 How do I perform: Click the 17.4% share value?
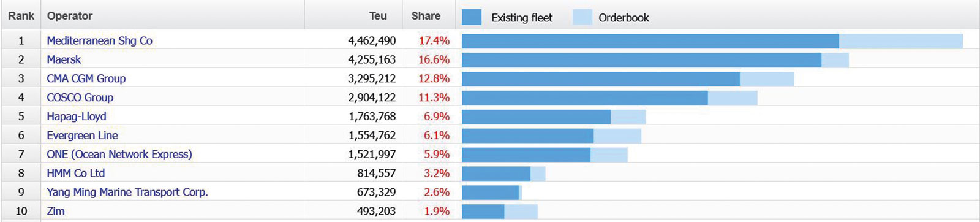pos(434,41)
